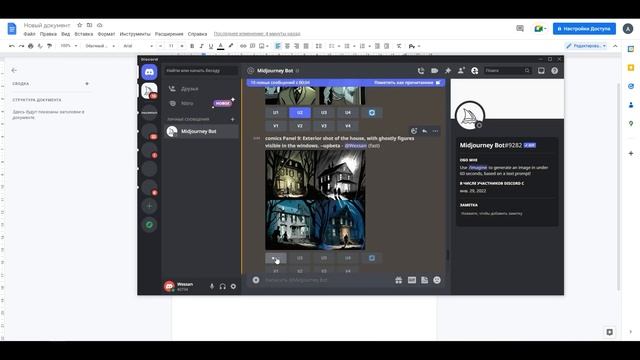
Task: Click the Discord message input field
Action: (327, 280)
